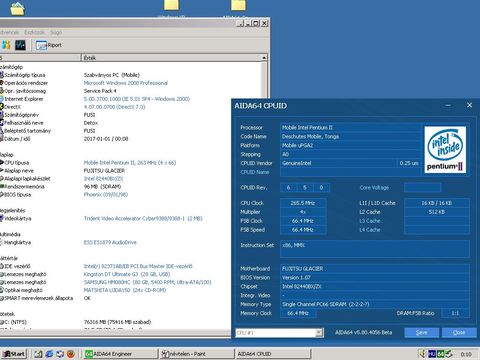Viewport: 480px width, 360px height.
Task: Open the CPU #1 dropdown in CPUID
Action: 319,333
